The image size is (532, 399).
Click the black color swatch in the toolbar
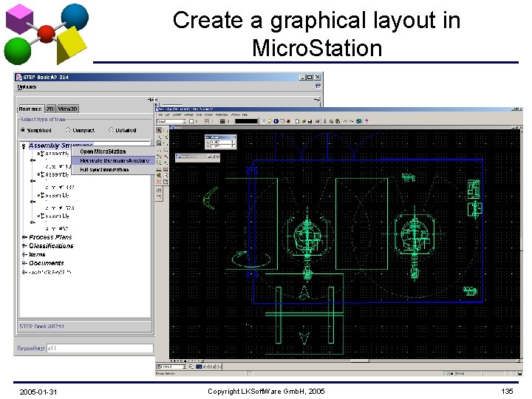[246, 121]
